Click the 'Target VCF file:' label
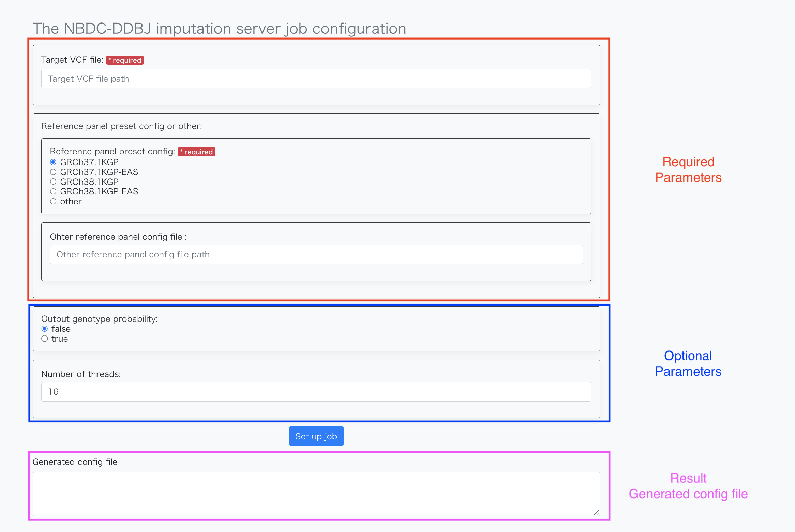Screen dimensions: 795x532 [72, 60]
